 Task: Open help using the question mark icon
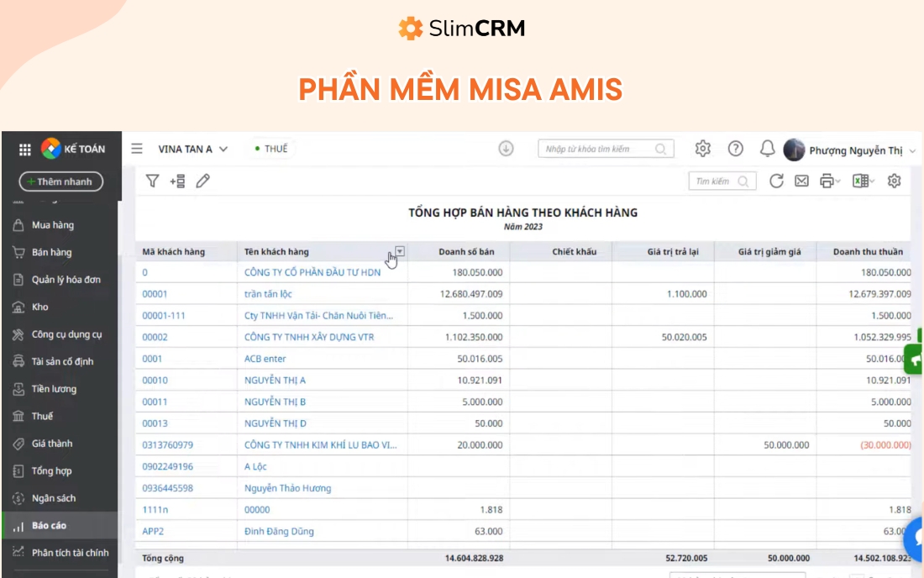736,149
